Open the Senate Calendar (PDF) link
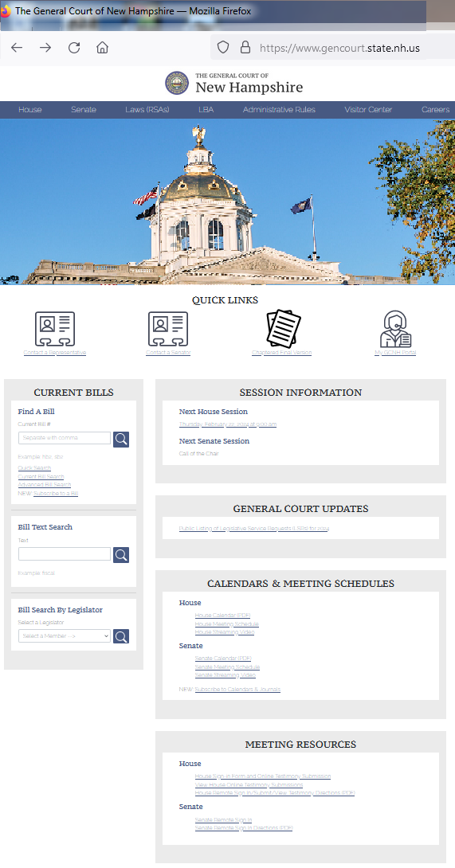This screenshot has height=868, width=455. point(223,659)
